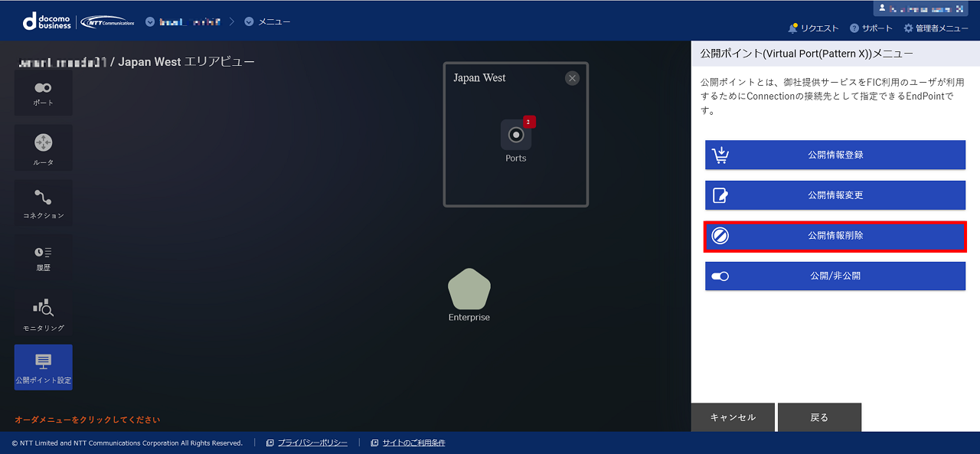The width and height of the screenshot is (980, 454).
Task: Click the edit icon on 公開情報変更
Action: pos(720,195)
